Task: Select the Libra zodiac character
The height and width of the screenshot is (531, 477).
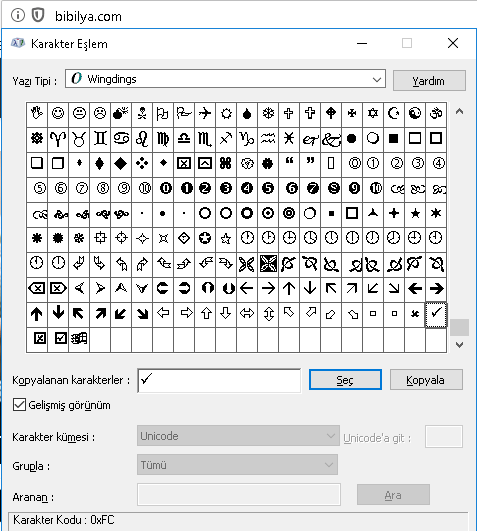Action: click(x=184, y=139)
